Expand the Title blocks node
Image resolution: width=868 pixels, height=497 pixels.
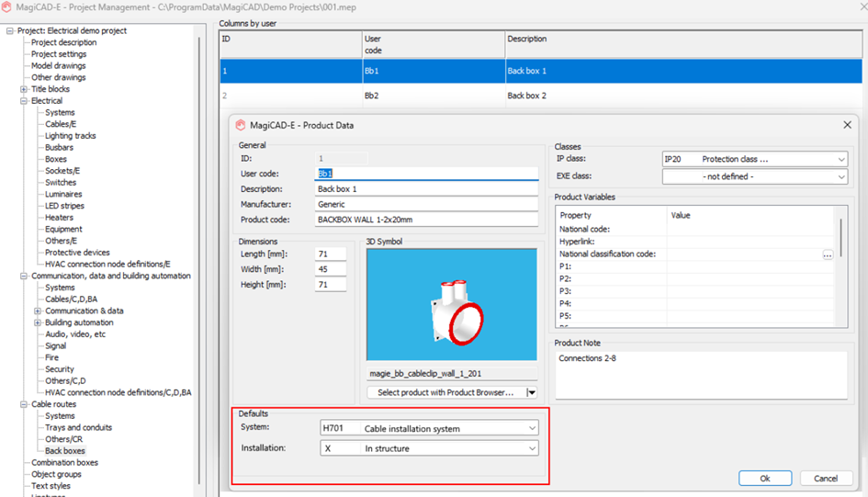tap(24, 89)
